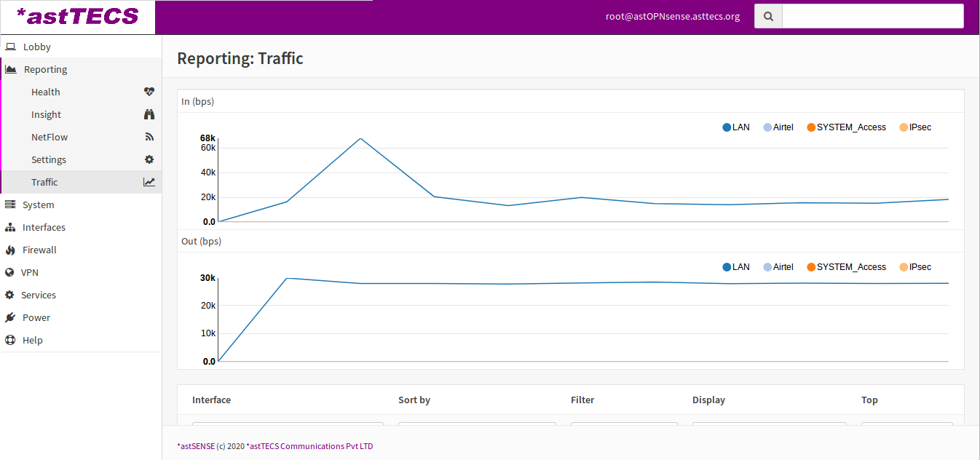The image size is (980, 460).
Task: Click the Health heartbeat icon
Action: click(149, 92)
